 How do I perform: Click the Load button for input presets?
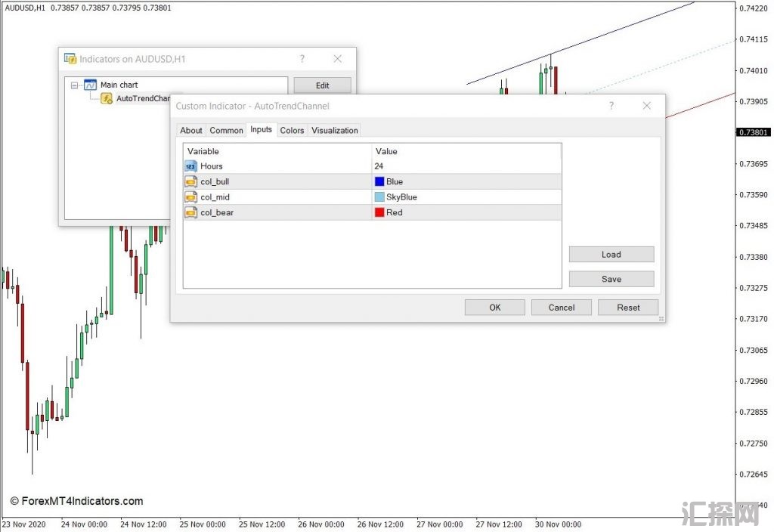[x=611, y=255]
